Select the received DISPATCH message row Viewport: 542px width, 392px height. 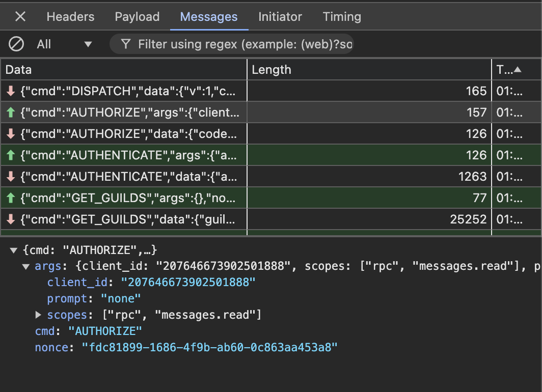[x=127, y=91]
